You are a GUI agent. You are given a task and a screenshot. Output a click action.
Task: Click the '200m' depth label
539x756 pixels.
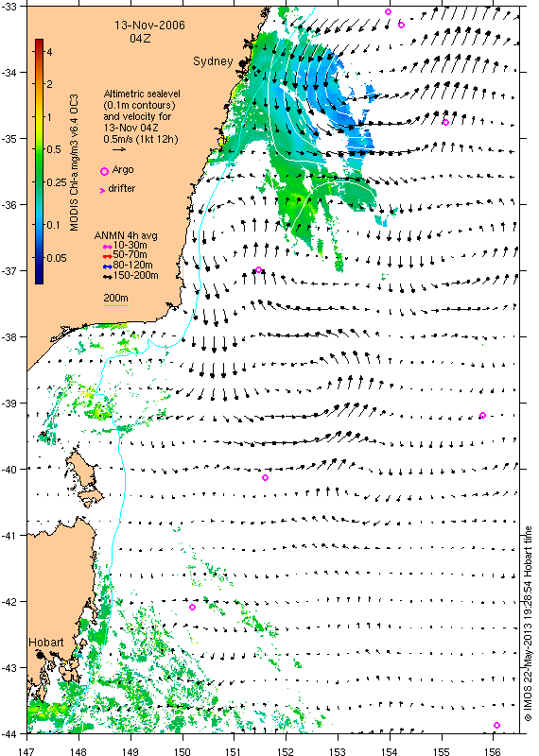[x=115, y=298]
